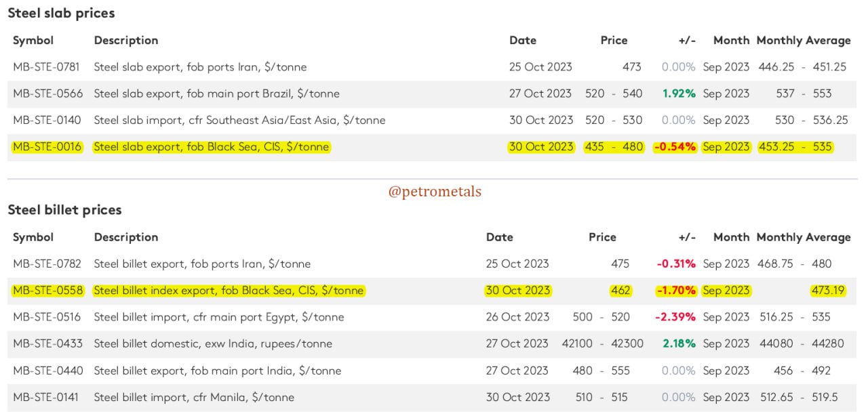This screenshot has height=418, width=868.
Task: Click highlighted symbol MB-STE-0558
Action: click(x=47, y=291)
